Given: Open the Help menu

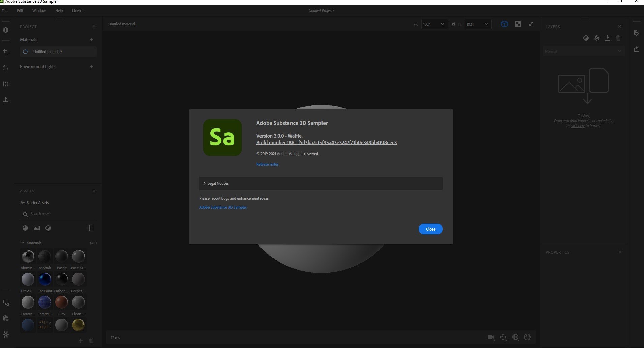Looking at the screenshot, I should click(x=59, y=11).
